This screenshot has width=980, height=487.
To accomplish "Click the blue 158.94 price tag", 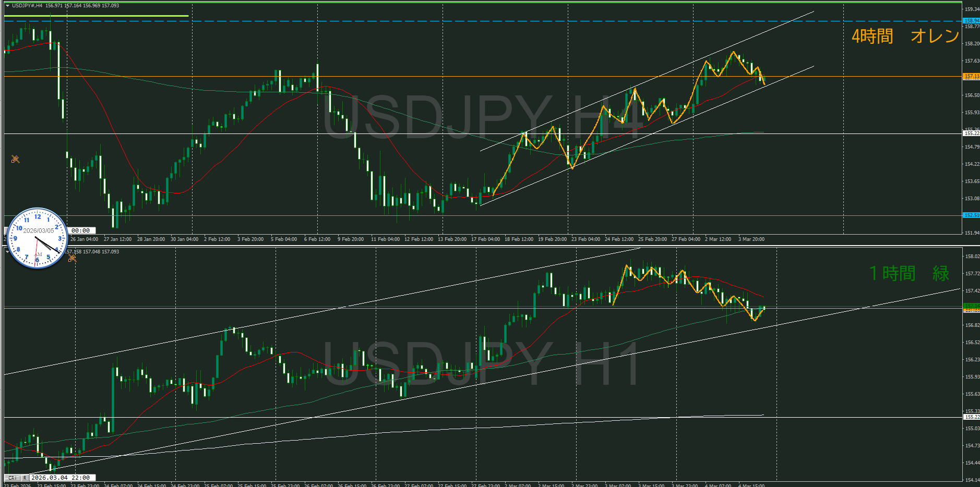I will [971, 21].
